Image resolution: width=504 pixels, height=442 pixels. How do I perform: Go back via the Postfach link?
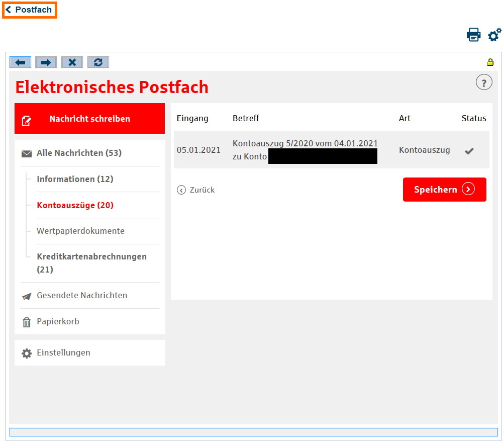[x=30, y=10]
